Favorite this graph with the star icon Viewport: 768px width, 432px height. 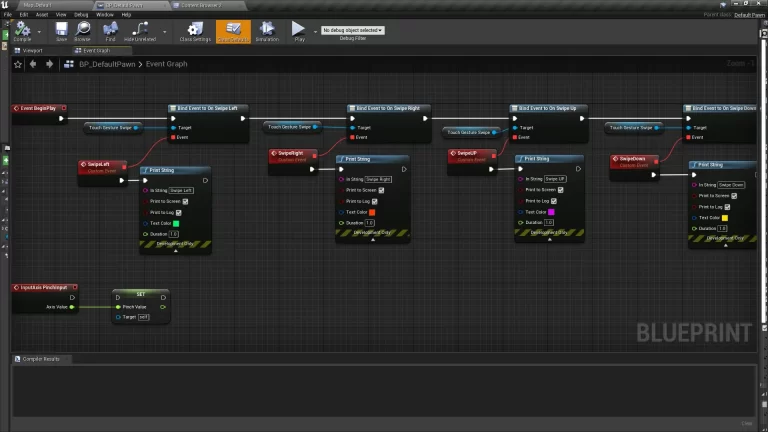pos(18,64)
